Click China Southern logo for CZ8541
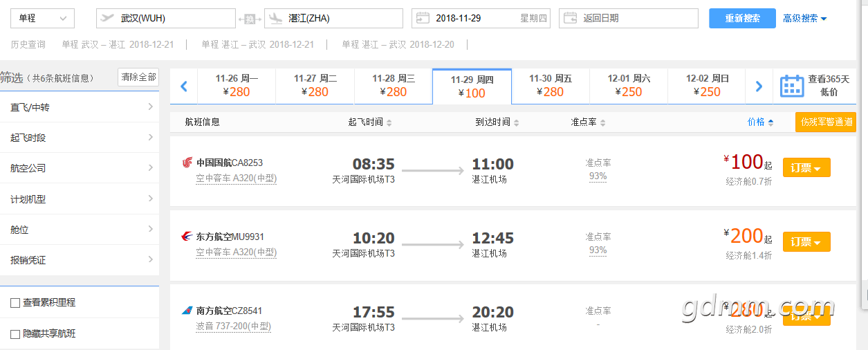This screenshot has height=350, width=868. (187, 311)
